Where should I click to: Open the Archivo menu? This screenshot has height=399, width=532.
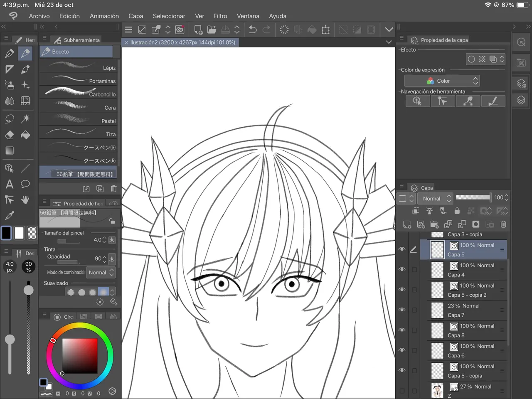point(39,16)
